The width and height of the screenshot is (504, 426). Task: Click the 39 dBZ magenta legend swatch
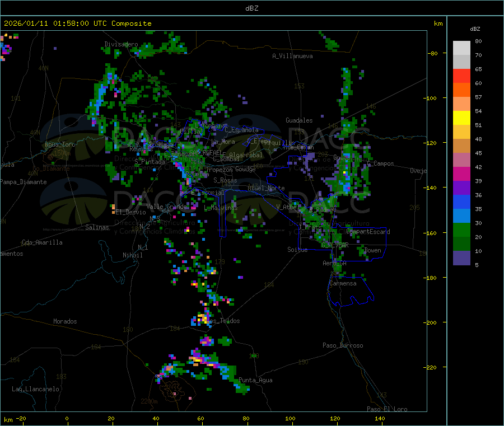(461, 174)
